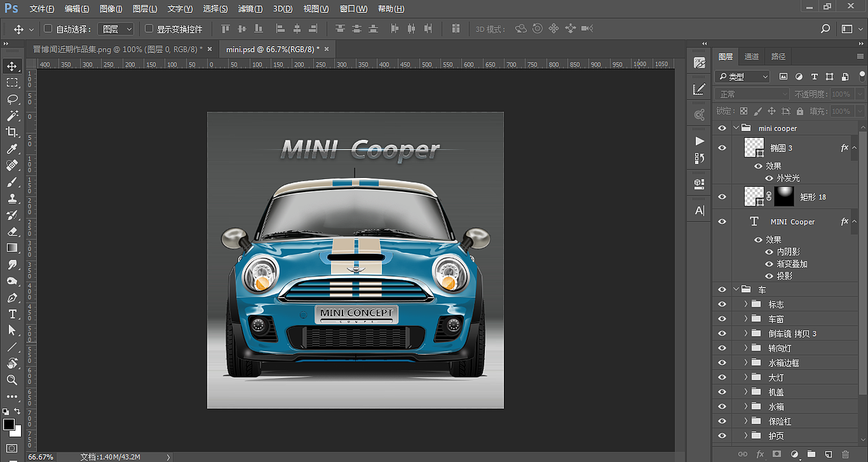
Task: Select the Lasso tool
Action: pos(12,100)
